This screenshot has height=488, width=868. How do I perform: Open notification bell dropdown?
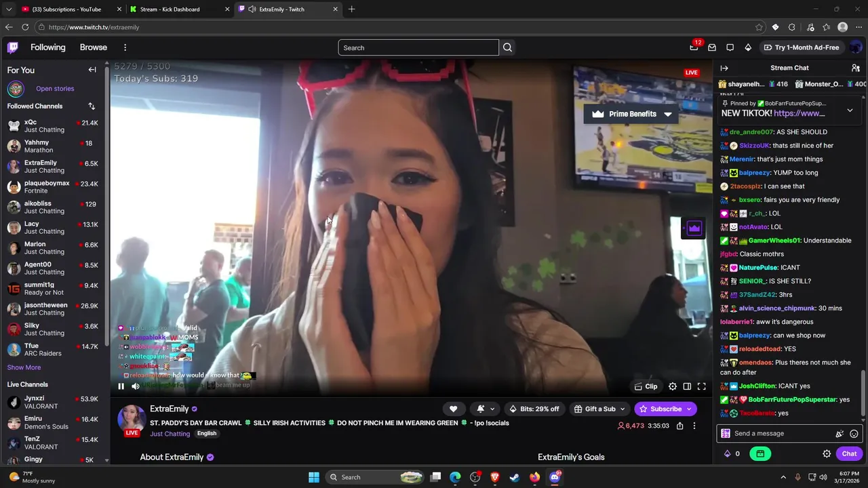point(485,409)
